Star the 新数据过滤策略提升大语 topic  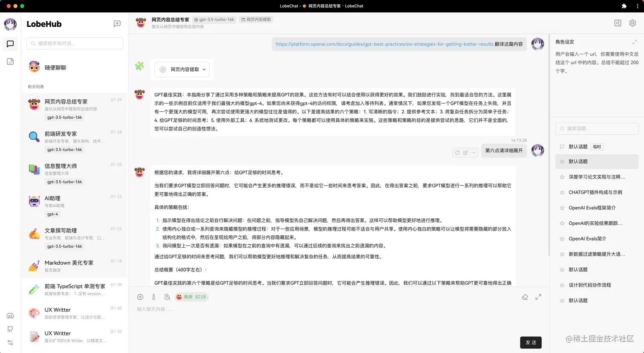[562, 254]
